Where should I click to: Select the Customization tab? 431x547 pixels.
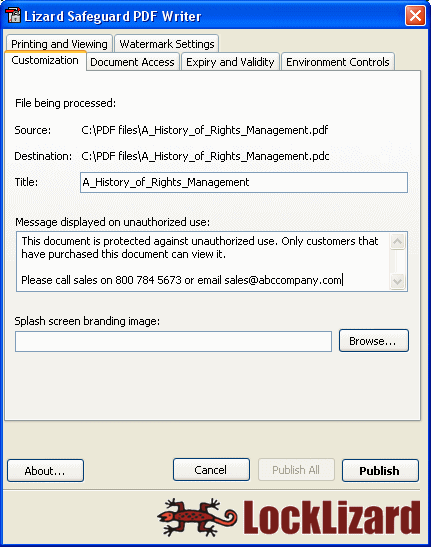45,61
